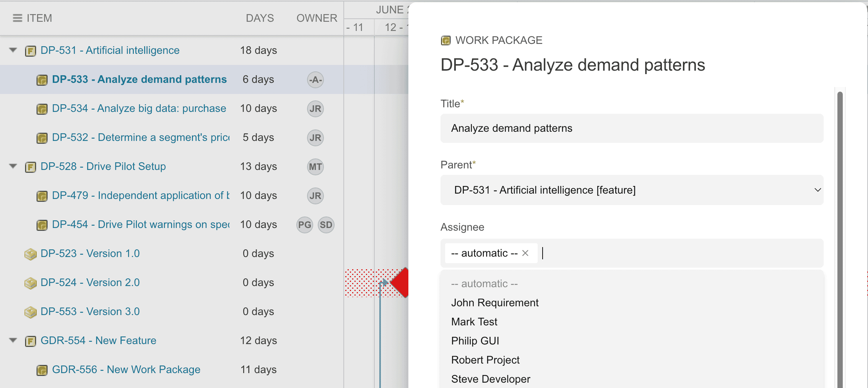Click the JR owner avatar on DP-479
The image size is (868, 388).
(x=315, y=196)
